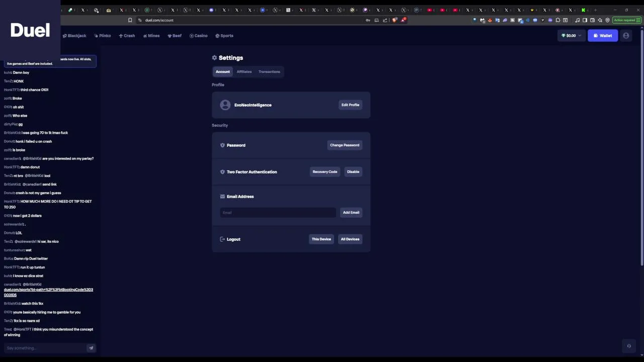Image resolution: width=644 pixels, height=362 pixels.
Task: Click the 'honk i failed u on crash' message
Action: (x=34, y=141)
